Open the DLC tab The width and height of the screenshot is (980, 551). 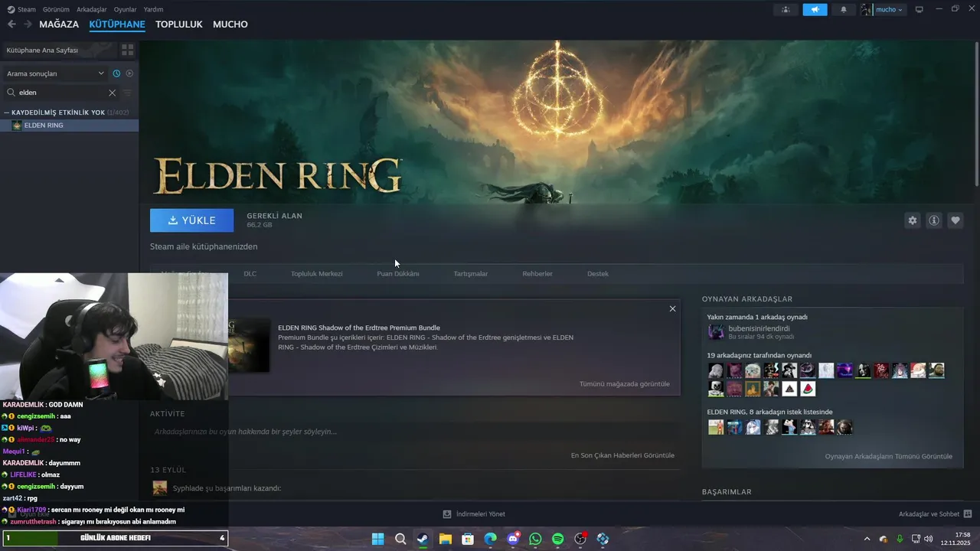(250, 274)
